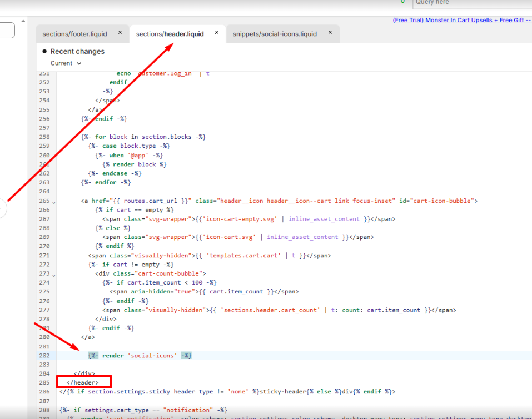This screenshot has height=419, width=532.
Task: Click line number 271 in the gutter
Action: click(44, 255)
